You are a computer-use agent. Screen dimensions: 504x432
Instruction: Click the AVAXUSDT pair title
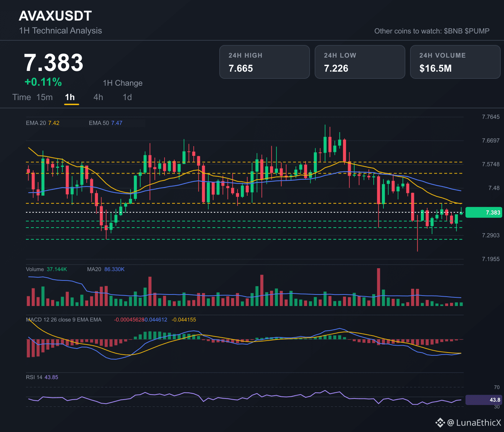point(55,16)
